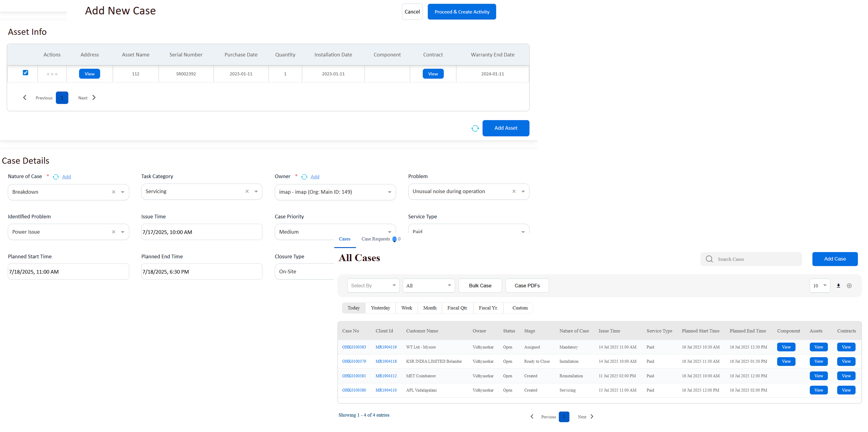Clear Breakdown selection with X icon
Image resolution: width=868 pixels, height=432 pixels.
pos(114,192)
